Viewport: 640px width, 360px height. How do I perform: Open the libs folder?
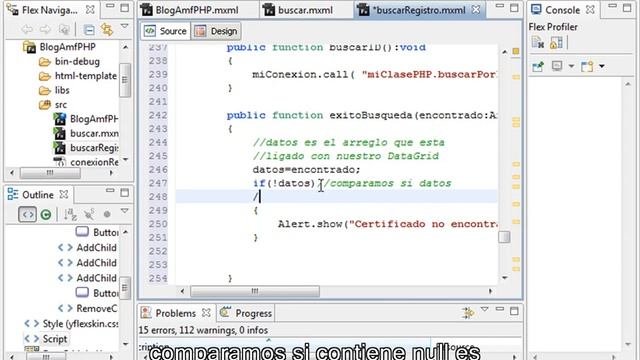click(54, 90)
